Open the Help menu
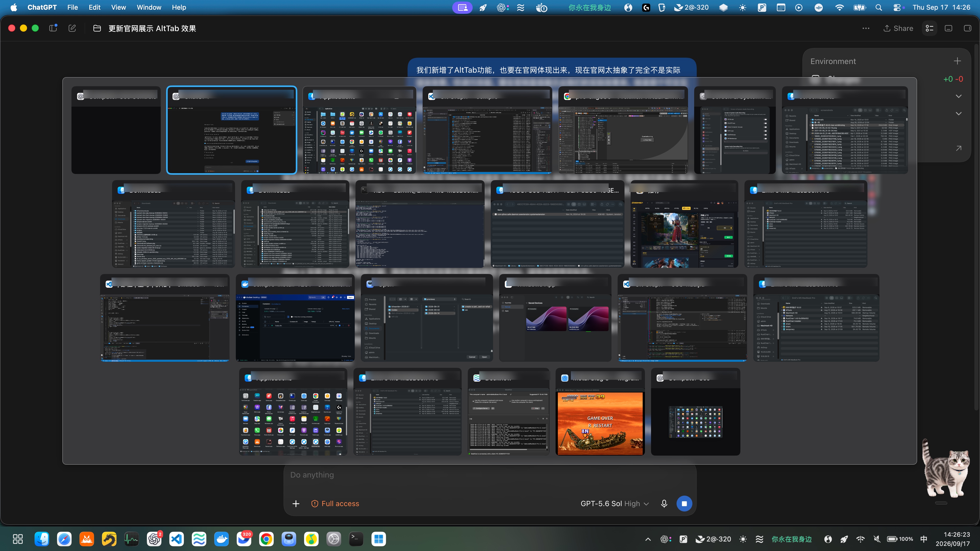Screen dimensions: 980x551 [x=179, y=7]
